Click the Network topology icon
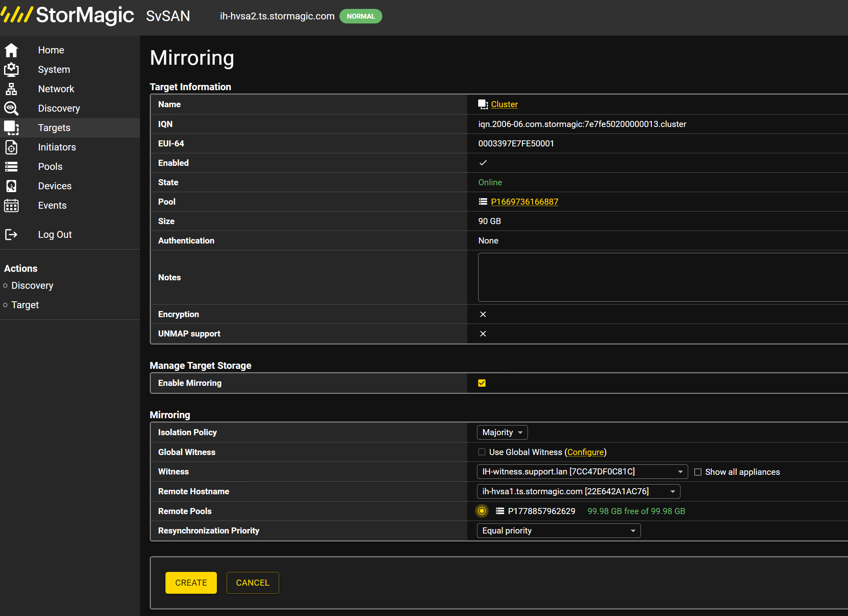This screenshot has width=848, height=616. 11,89
